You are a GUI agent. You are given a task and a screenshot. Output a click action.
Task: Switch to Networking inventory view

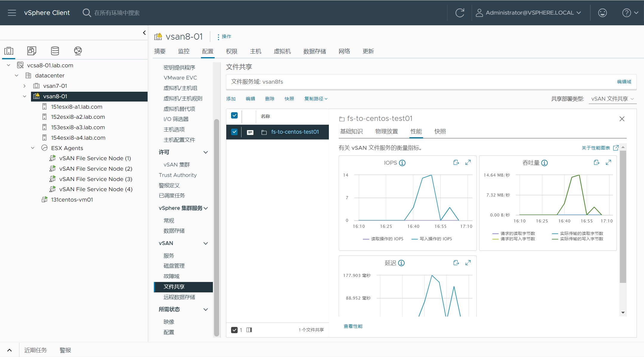pos(78,51)
